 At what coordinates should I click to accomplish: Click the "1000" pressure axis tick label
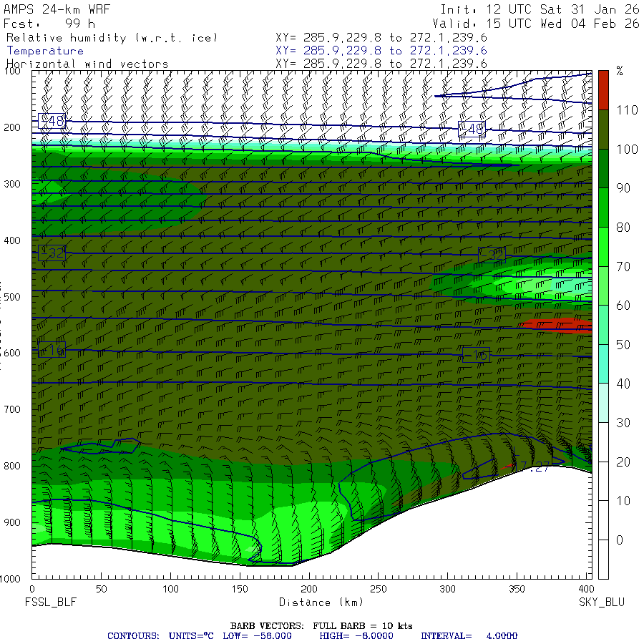pos(10,579)
